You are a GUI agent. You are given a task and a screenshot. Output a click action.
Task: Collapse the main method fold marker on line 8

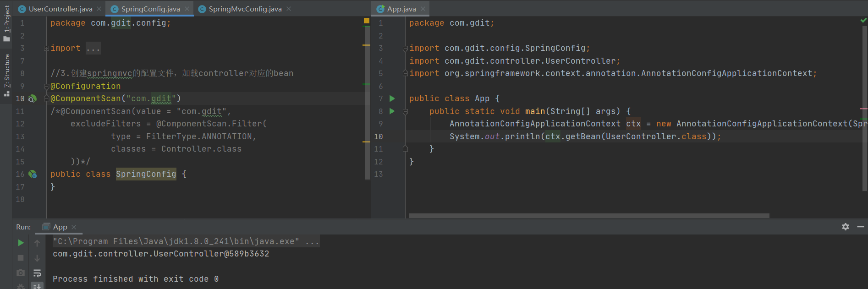(x=405, y=111)
